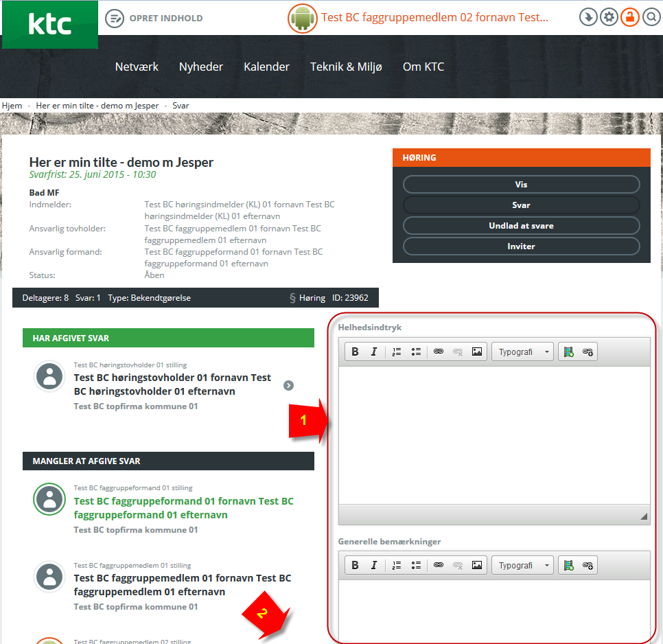
Task: Toggle bold in Generelle bemærkninger editor
Action: click(356, 565)
